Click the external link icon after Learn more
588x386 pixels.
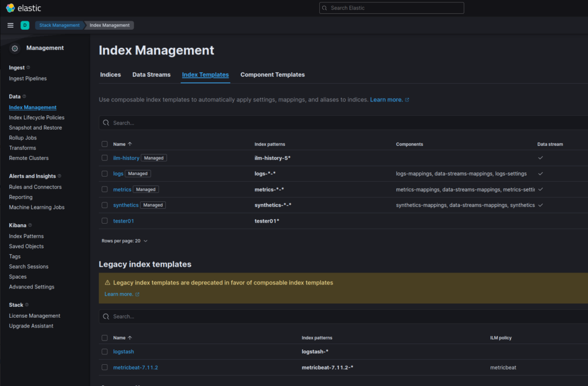click(x=407, y=100)
